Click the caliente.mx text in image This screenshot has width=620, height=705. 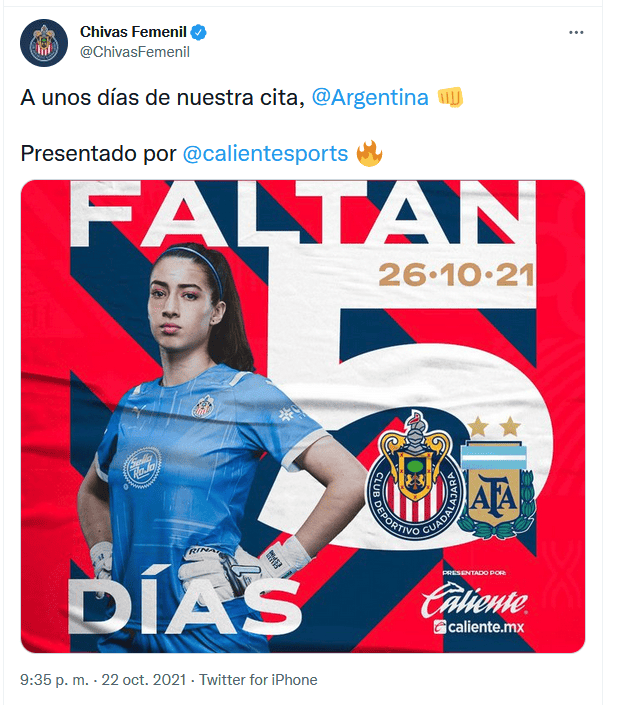(479, 627)
